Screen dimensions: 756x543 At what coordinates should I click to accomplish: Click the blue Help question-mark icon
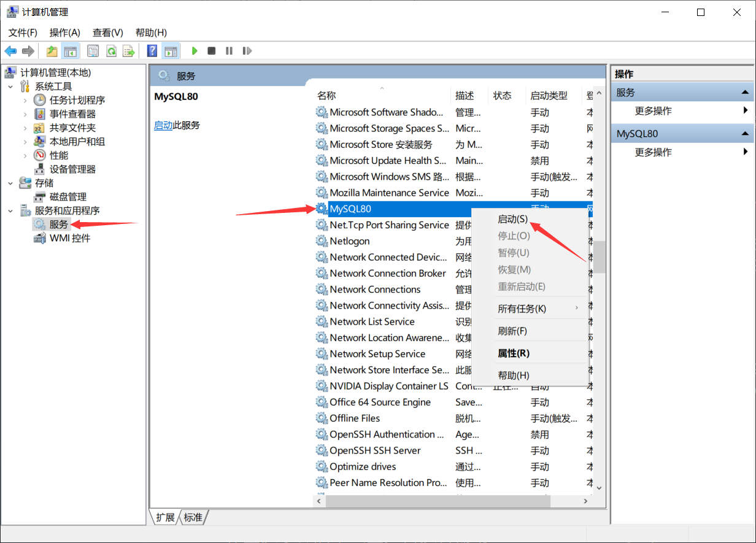152,51
